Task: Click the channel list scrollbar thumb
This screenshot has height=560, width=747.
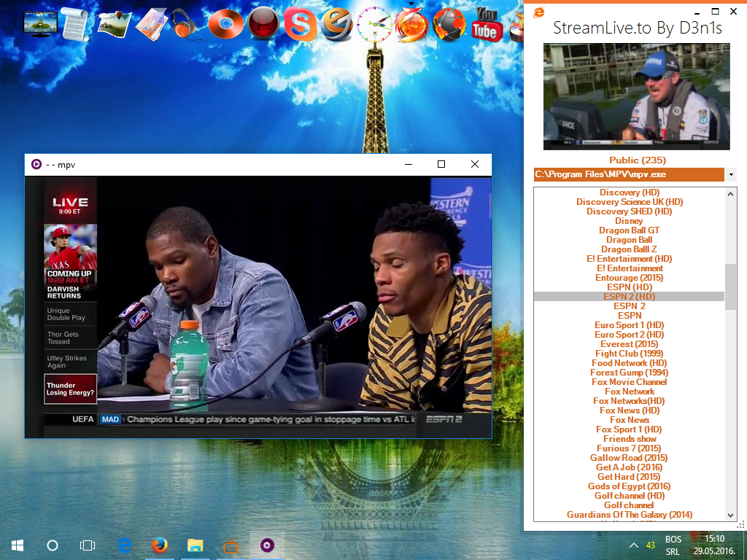Action: point(731,287)
